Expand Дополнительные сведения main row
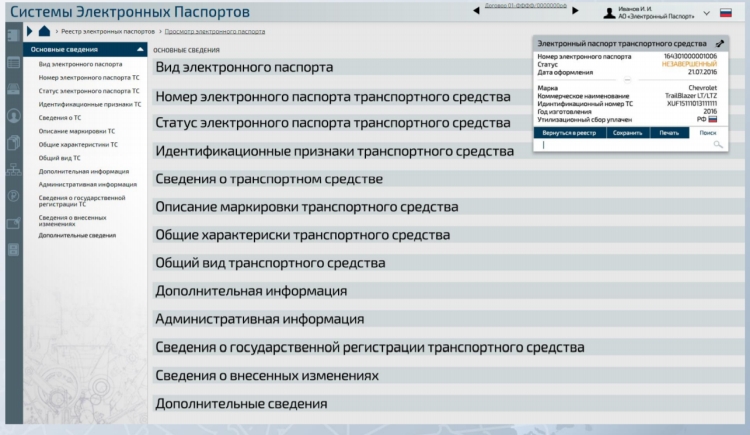This screenshot has height=435, width=750. tap(448, 403)
